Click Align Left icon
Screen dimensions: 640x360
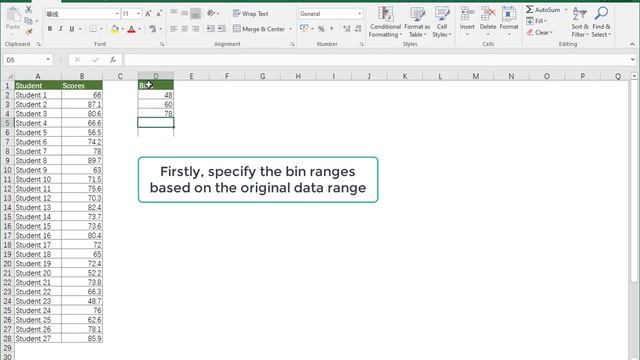(x=174, y=29)
